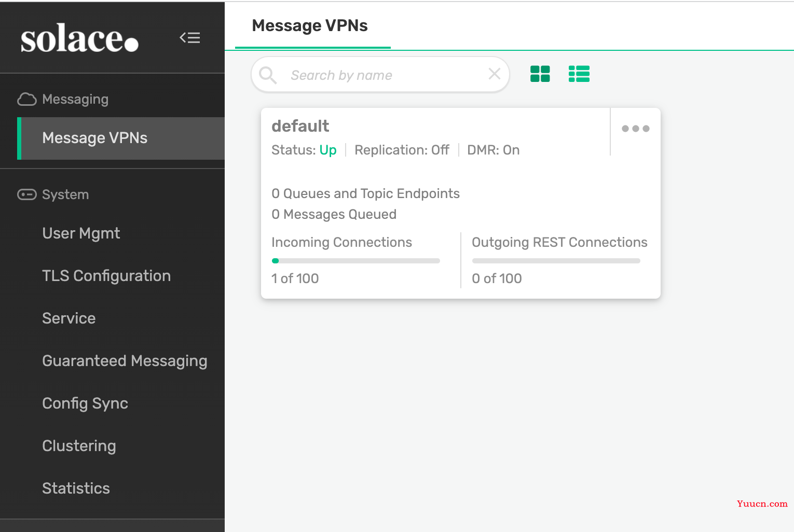Clear the search field with X
The width and height of the screenshot is (794, 532).
(495, 74)
